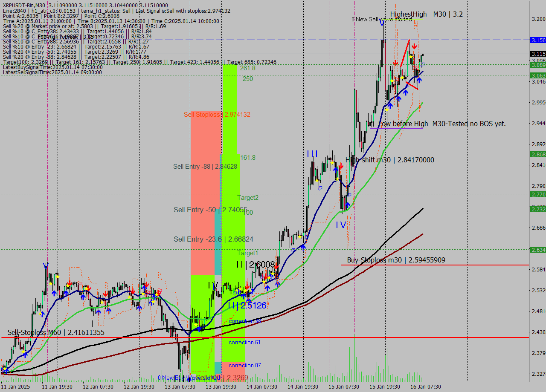Click the current price tag 3.115
The height and width of the screenshot is (392, 546).
pyautogui.click(x=538, y=54)
